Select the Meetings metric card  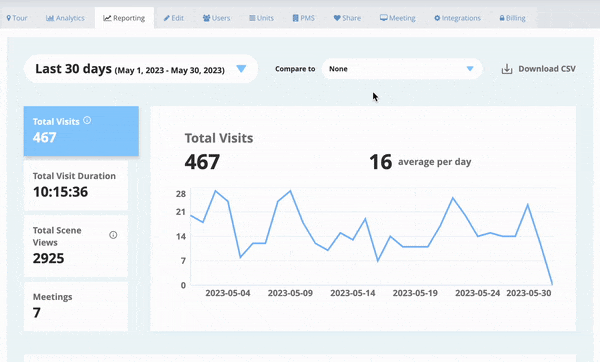[76, 307]
